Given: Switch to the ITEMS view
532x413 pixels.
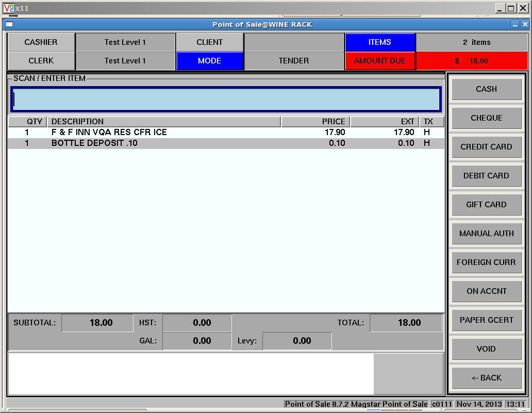Looking at the screenshot, I should [x=380, y=42].
